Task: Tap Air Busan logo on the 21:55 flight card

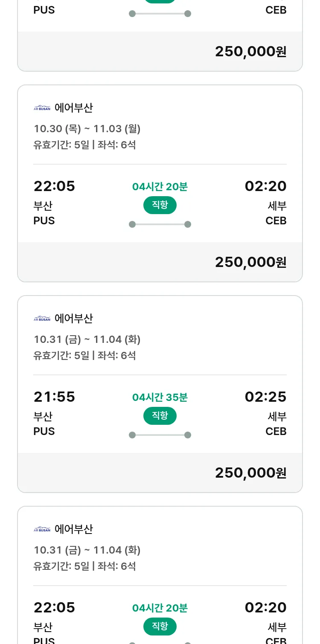Action: pos(42,319)
